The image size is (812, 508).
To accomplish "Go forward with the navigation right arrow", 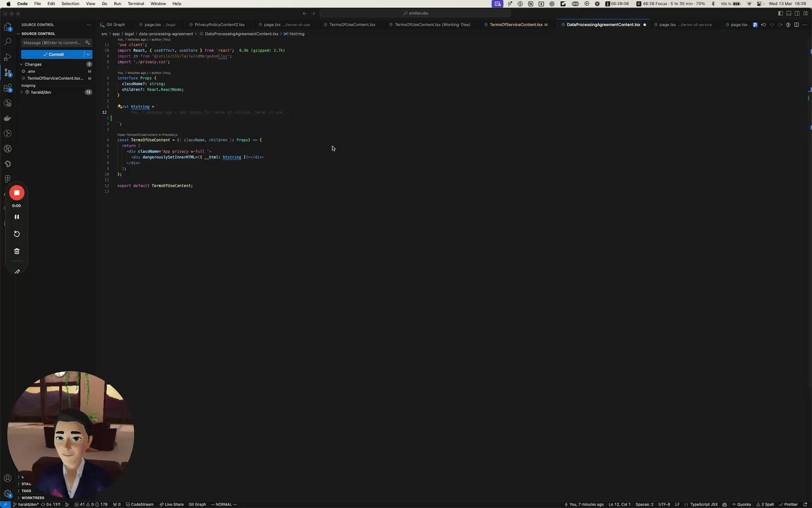I will coord(313,13).
